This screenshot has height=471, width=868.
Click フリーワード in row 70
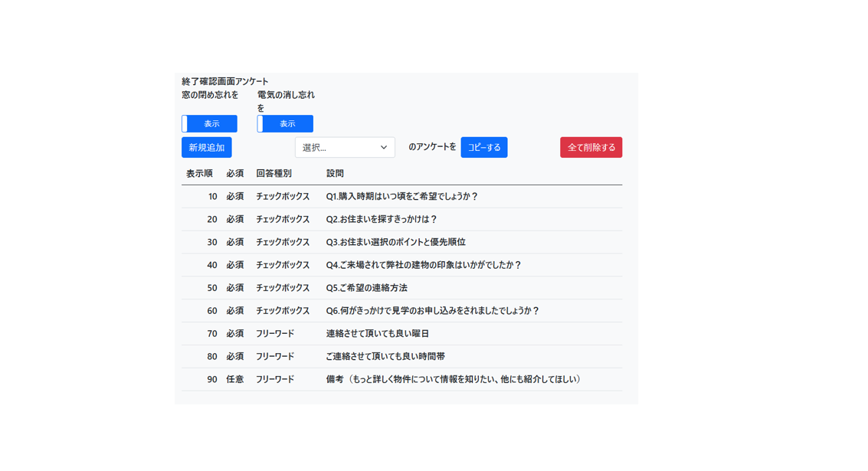pyautogui.click(x=274, y=334)
